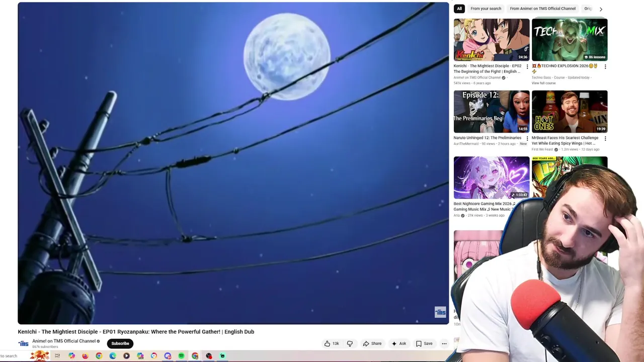Open the KenIchi EP02 video thumbnail
The image size is (644, 362).
point(492,40)
